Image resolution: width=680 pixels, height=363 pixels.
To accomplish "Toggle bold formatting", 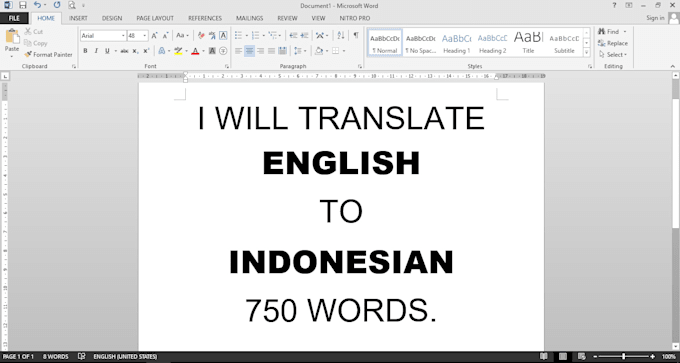I will pyautogui.click(x=85, y=51).
